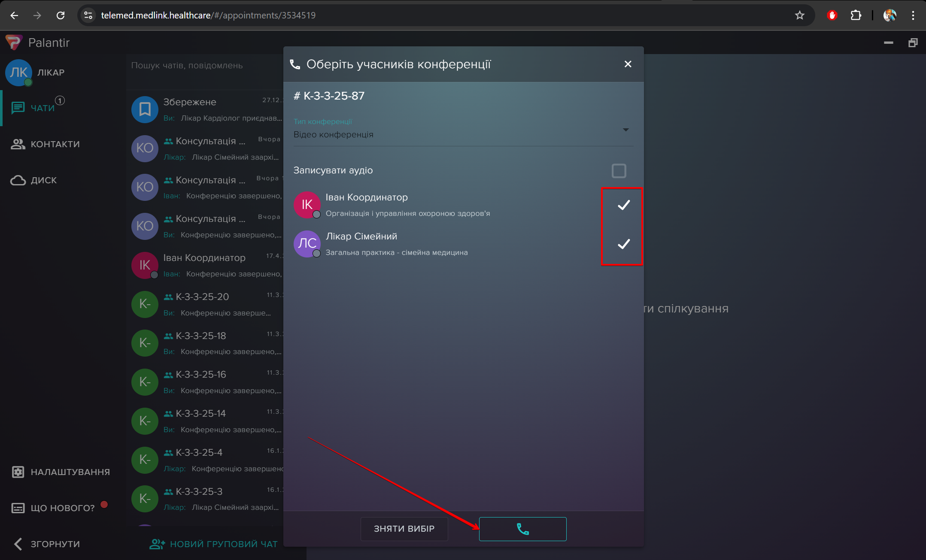Uncheck Лікар Сімейний participant
Image resolution: width=926 pixels, height=560 pixels.
(x=623, y=244)
